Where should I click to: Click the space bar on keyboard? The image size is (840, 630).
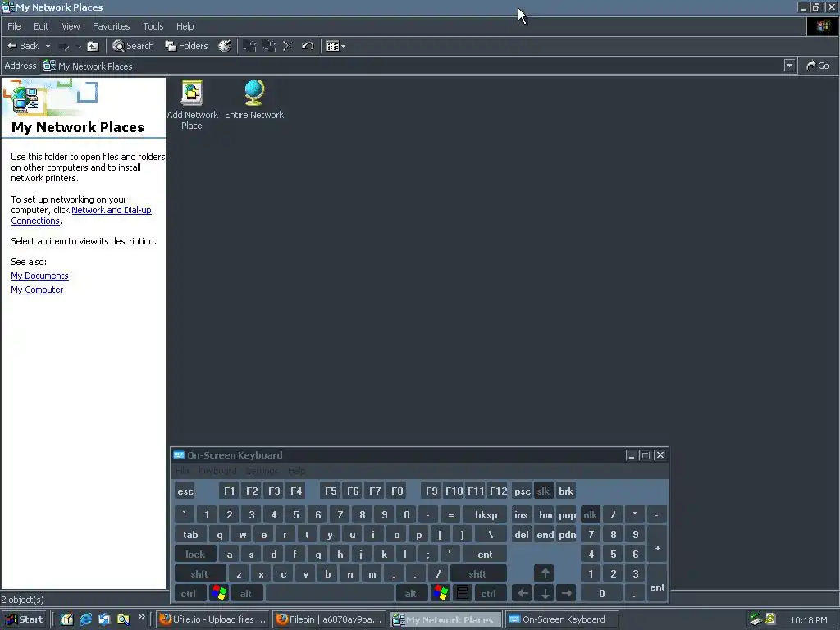coord(330,593)
